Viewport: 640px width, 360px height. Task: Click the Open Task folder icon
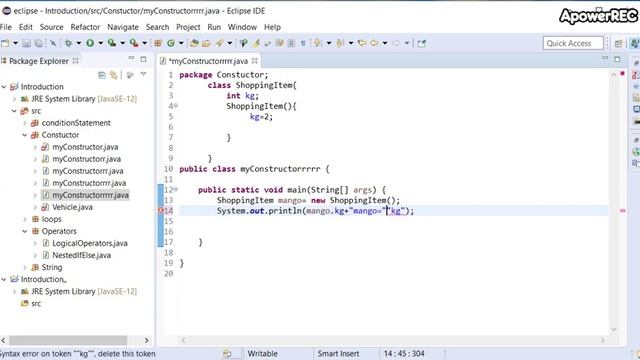[206, 43]
